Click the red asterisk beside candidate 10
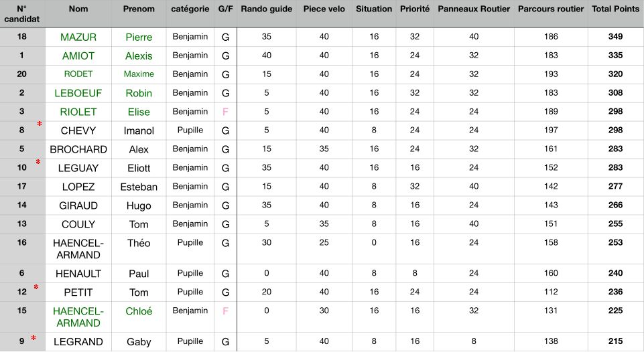This screenshot has width=644, height=352. click(x=38, y=163)
